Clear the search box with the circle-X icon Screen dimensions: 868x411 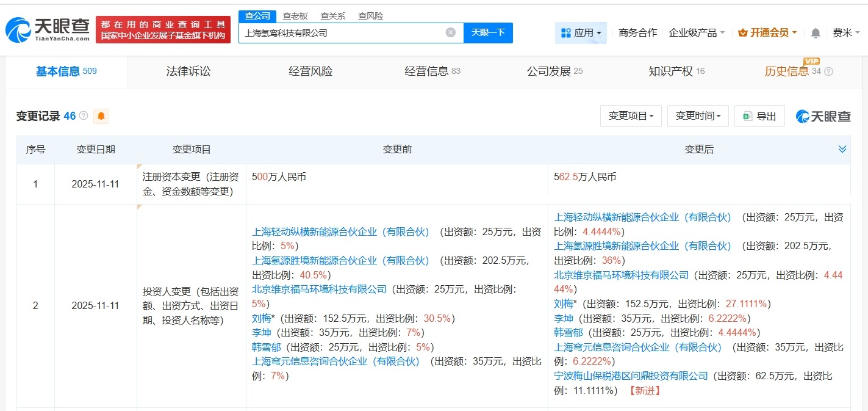(450, 32)
